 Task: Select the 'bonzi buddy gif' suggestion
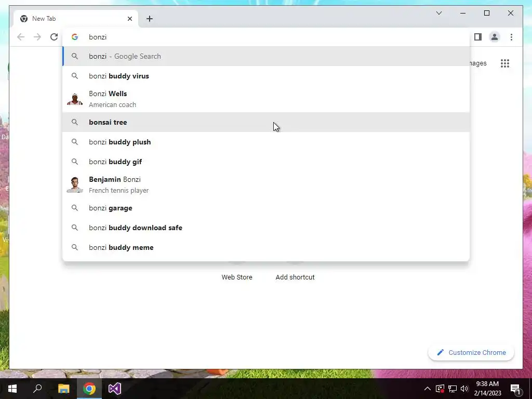tap(267, 162)
